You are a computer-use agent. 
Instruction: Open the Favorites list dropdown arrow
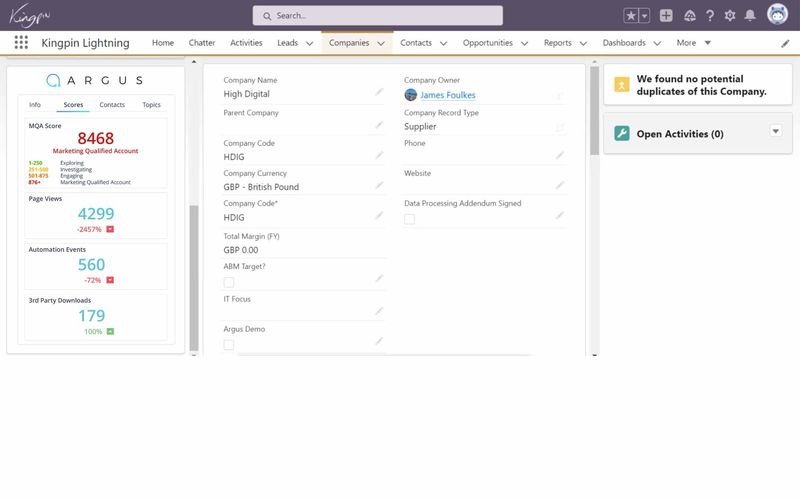(x=644, y=16)
